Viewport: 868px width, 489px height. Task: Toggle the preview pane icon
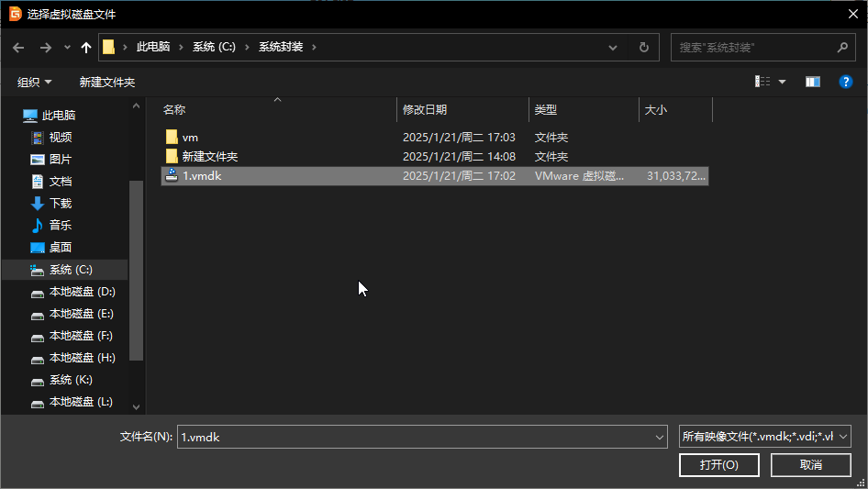pyautogui.click(x=812, y=82)
